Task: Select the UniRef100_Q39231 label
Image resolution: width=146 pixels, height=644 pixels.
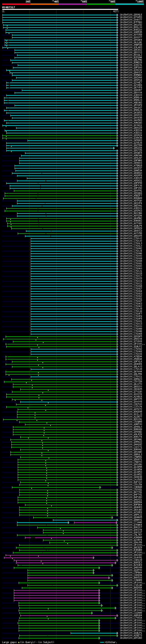Action: point(131,65)
